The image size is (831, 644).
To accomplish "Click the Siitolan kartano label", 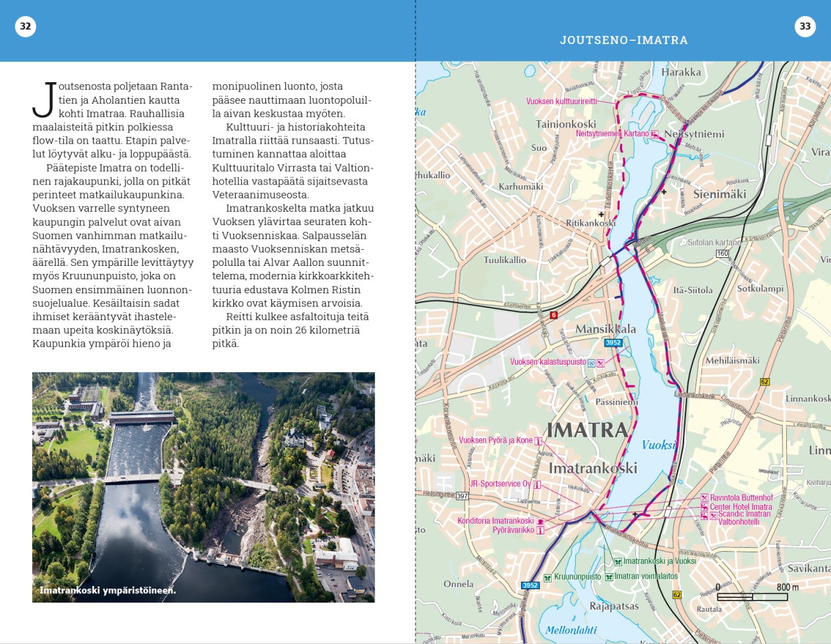I will (715, 243).
